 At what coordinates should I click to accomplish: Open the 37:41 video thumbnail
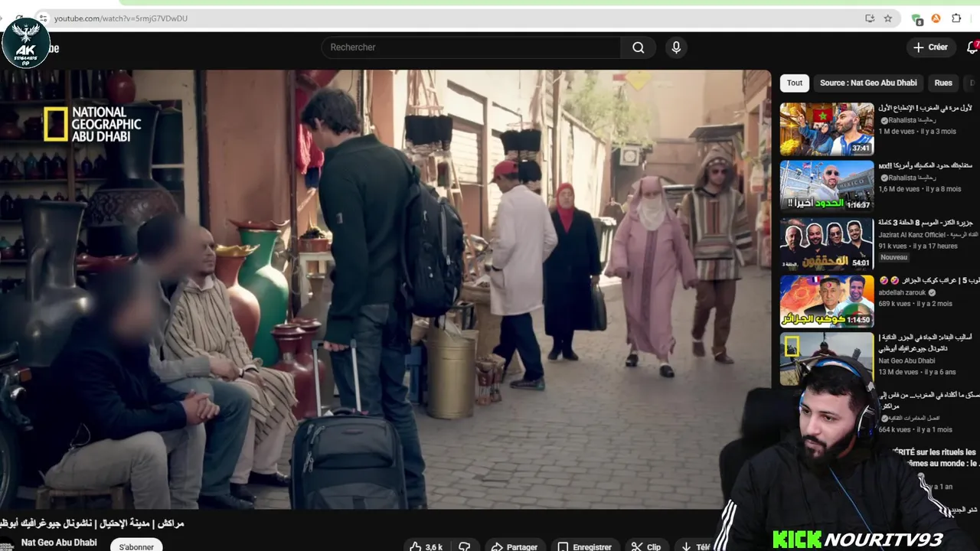827,129
